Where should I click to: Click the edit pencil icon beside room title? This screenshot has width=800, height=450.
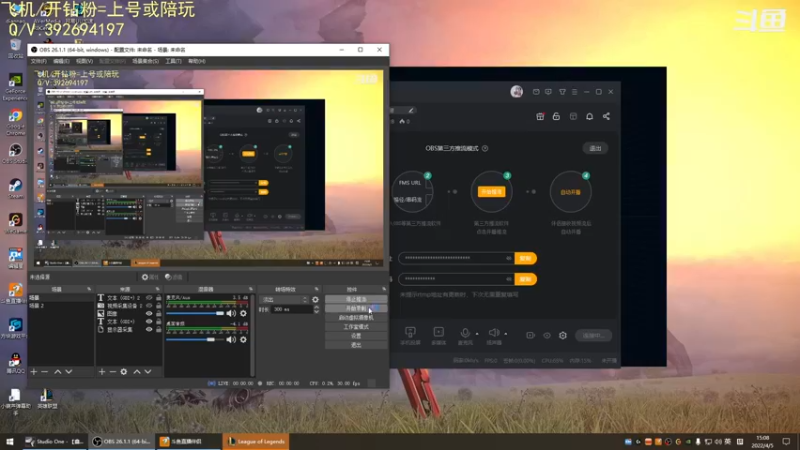click(411, 110)
